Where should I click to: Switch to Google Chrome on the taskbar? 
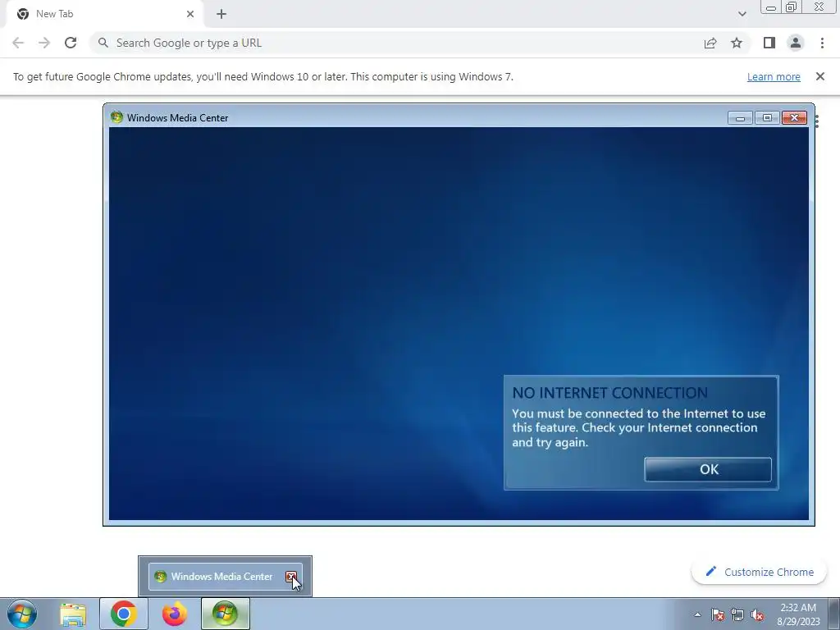coord(124,614)
